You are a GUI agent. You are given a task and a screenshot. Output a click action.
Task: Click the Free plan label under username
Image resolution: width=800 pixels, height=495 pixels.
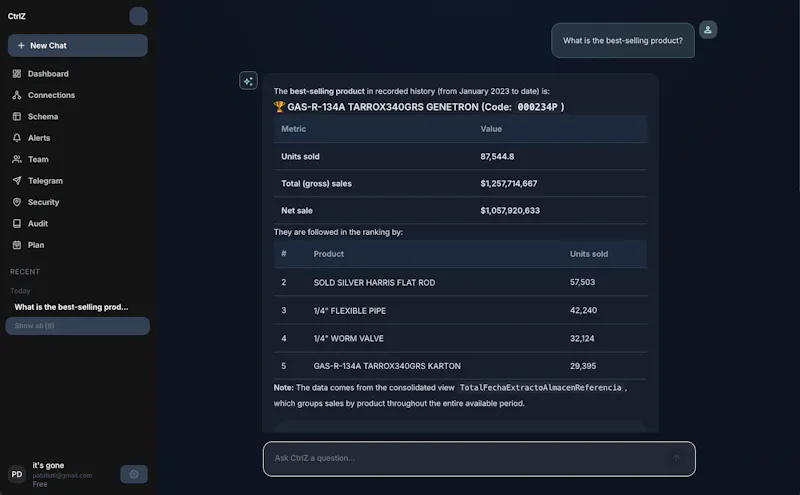40,484
